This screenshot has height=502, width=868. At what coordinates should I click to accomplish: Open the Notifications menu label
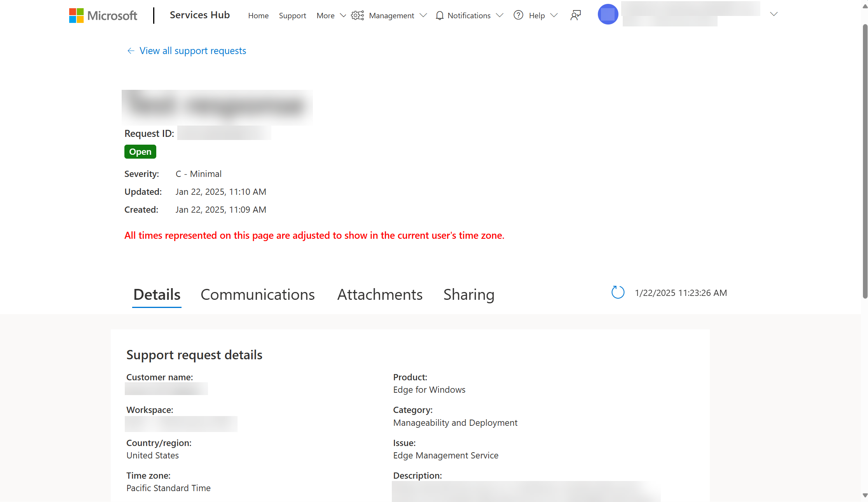pyautogui.click(x=469, y=16)
